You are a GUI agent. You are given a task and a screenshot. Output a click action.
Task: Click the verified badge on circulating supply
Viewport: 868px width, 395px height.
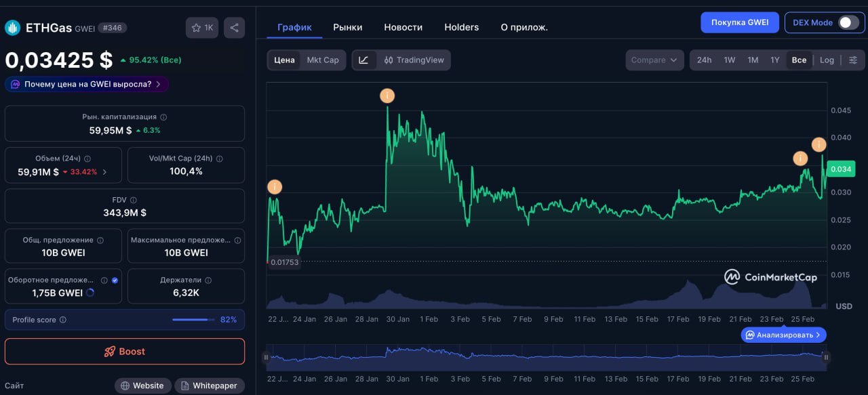click(x=115, y=280)
